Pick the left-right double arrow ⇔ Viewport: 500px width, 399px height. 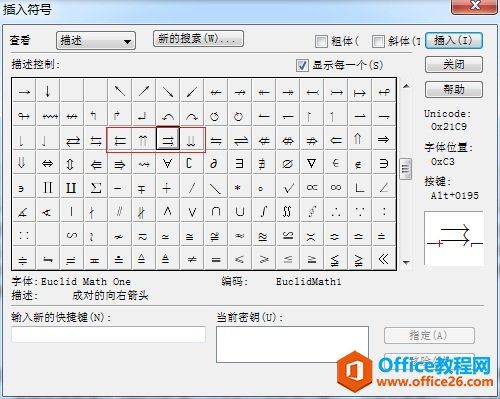(48, 163)
